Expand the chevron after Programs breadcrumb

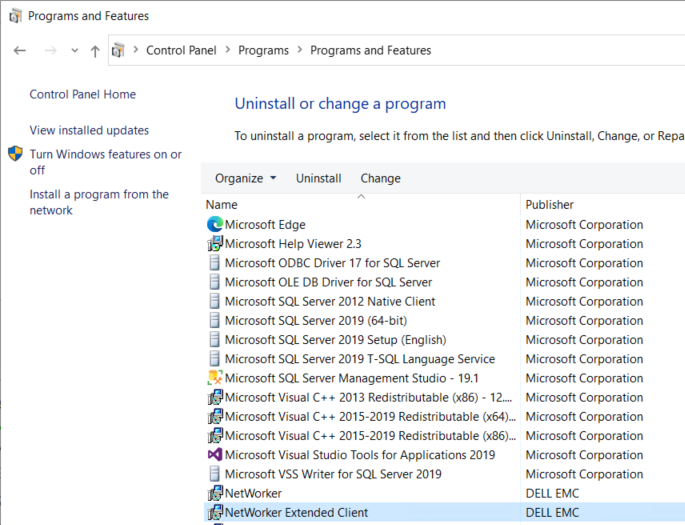tap(299, 51)
